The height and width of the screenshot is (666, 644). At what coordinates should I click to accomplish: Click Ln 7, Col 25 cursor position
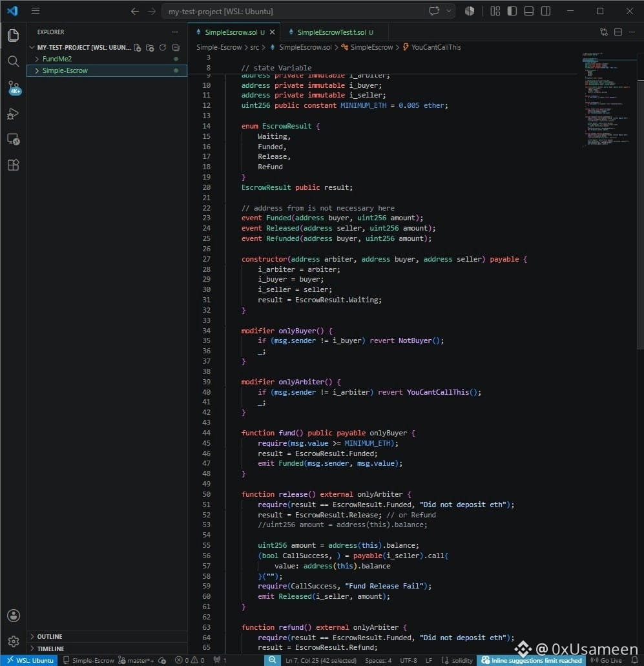(321, 660)
